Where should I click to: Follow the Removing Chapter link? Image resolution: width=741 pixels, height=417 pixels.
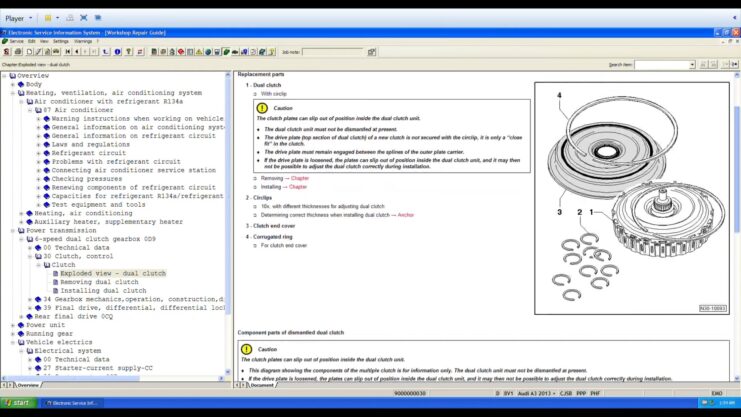pos(299,178)
